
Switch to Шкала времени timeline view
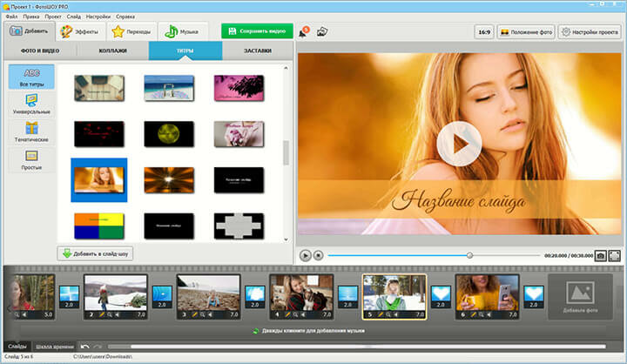[x=55, y=347]
